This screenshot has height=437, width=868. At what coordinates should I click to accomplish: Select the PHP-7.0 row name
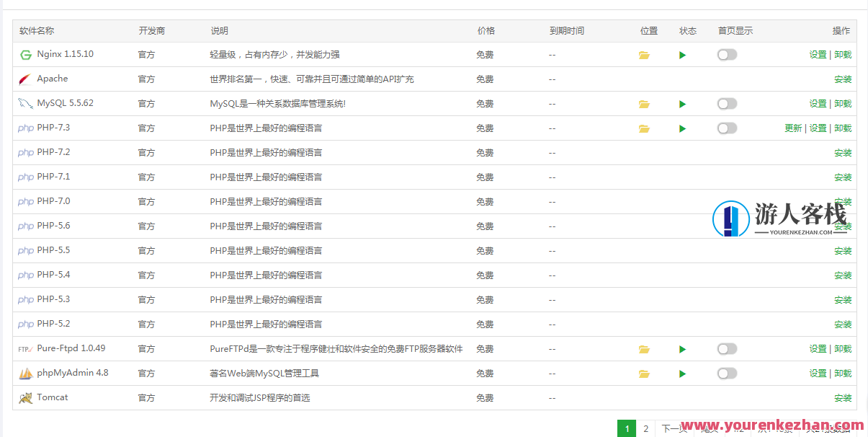[53, 201]
